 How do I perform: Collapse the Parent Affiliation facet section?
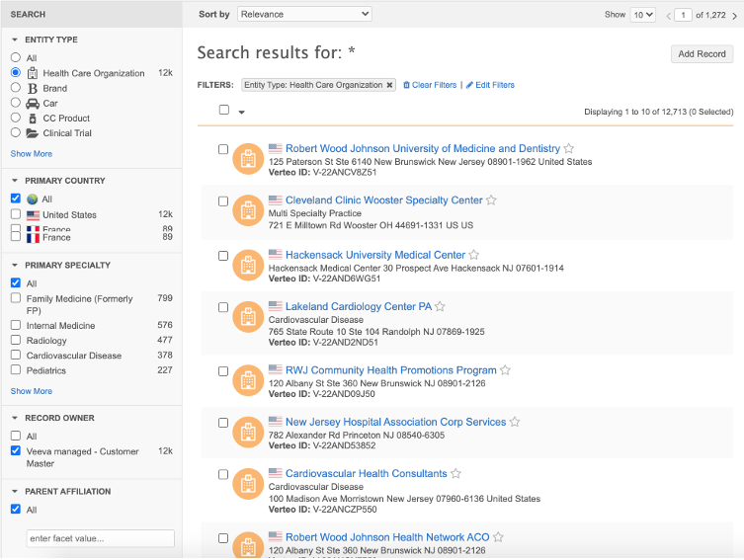(15, 491)
